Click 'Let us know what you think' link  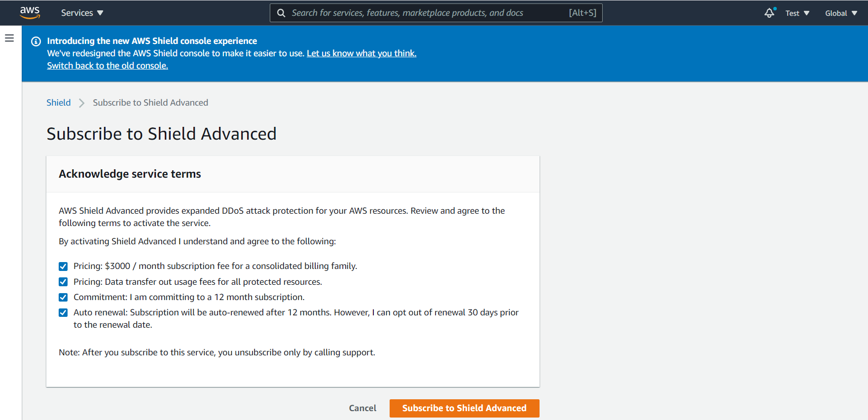point(362,53)
